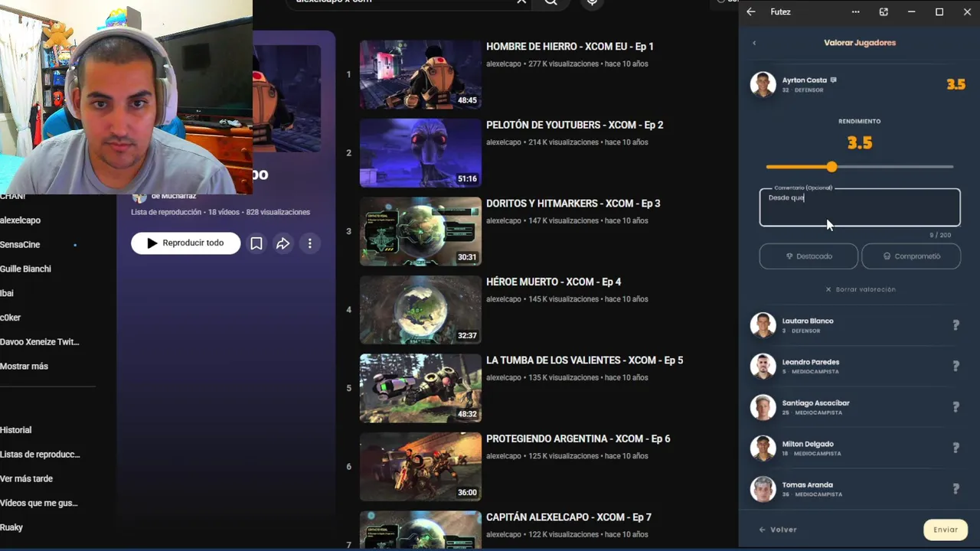This screenshot has height=551, width=980.
Task: Open Listas de reproducc... in the sidebar
Action: (x=40, y=455)
